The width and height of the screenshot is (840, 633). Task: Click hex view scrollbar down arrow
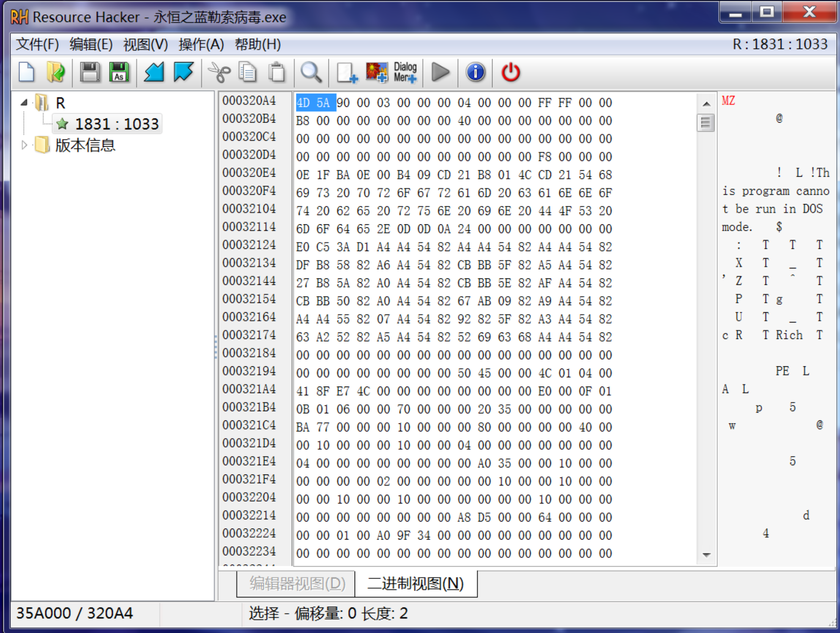pos(706,555)
